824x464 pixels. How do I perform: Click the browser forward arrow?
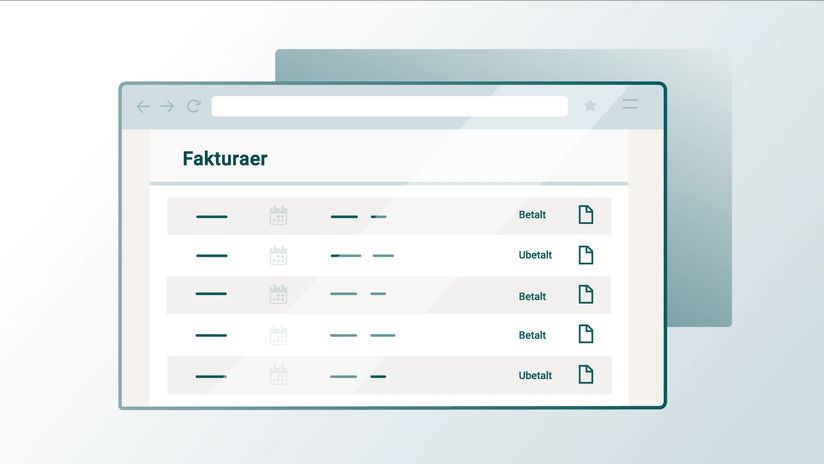point(167,107)
